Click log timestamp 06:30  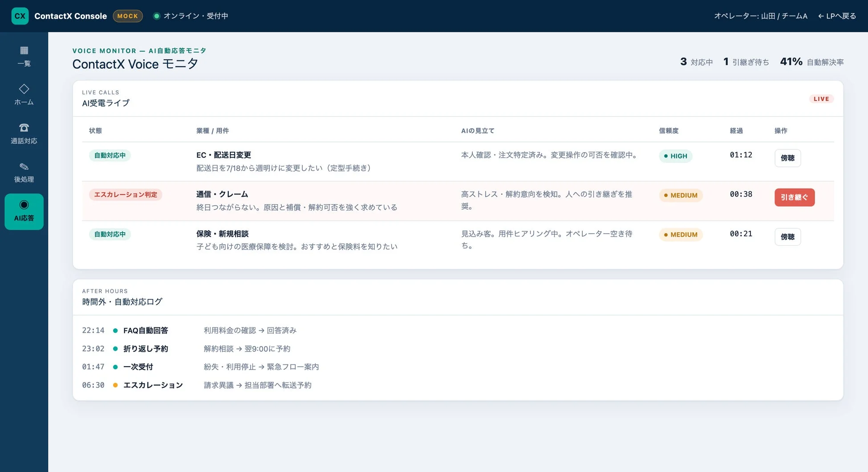coord(93,385)
